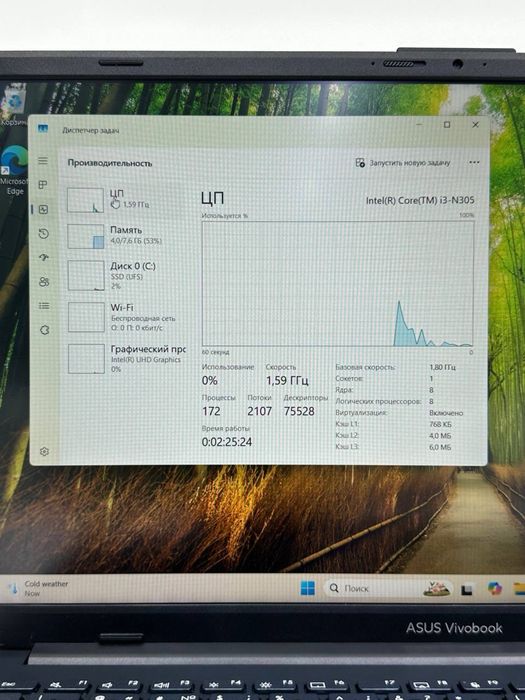The image size is (525, 700).
Task: Open the Services page icon in sidebar
Action: 44,330
